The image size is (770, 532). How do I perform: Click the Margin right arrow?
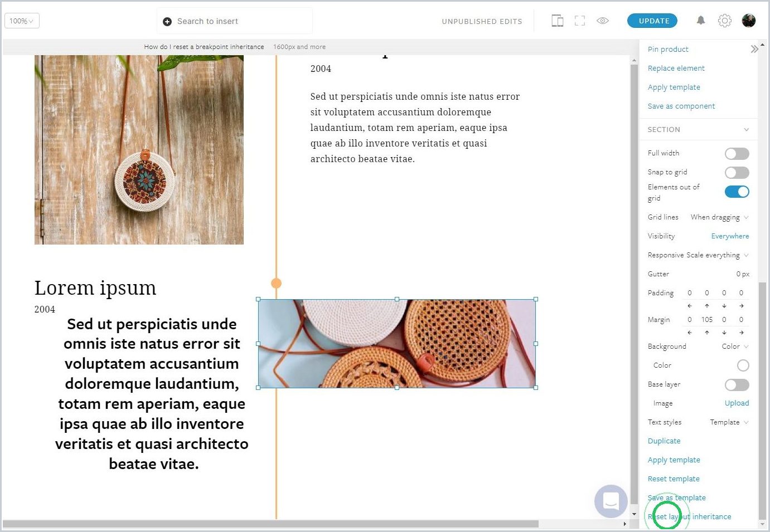(742, 333)
